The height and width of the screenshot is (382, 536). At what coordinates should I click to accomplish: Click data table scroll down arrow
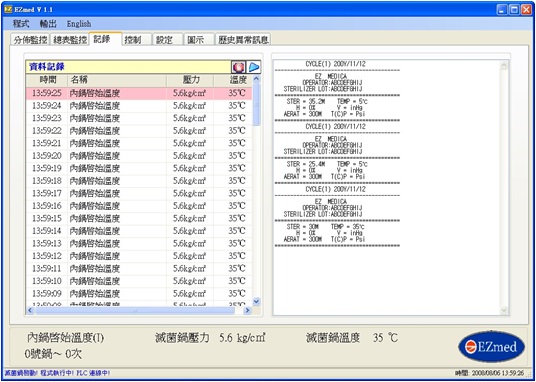tap(256, 301)
